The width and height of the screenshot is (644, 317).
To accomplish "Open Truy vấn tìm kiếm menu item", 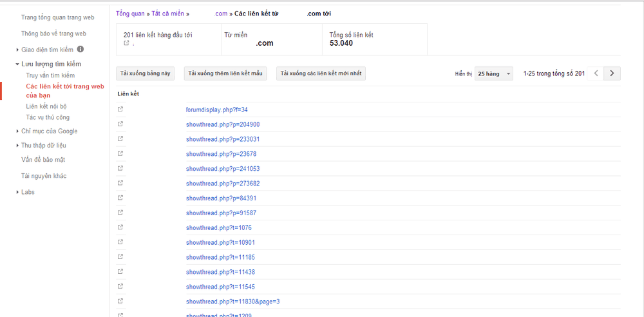I will [50, 75].
